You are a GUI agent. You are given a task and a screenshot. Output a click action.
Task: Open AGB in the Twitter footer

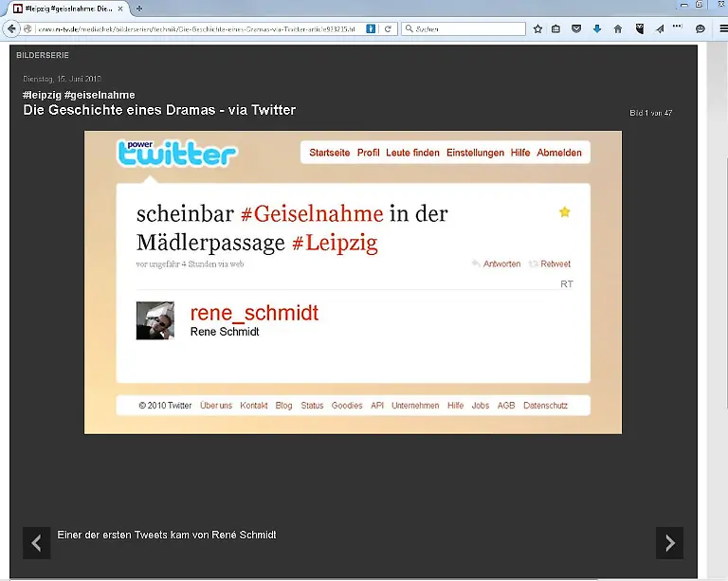pyautogui.click(x=506, y=405)
